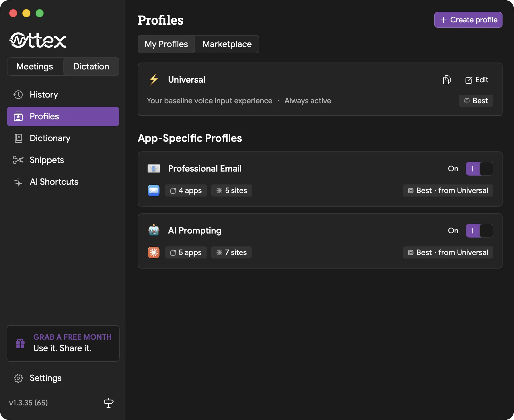This screenshot has height=420, width=514.
Task: Click the Professional Email profile title
Action: point(205,169)
